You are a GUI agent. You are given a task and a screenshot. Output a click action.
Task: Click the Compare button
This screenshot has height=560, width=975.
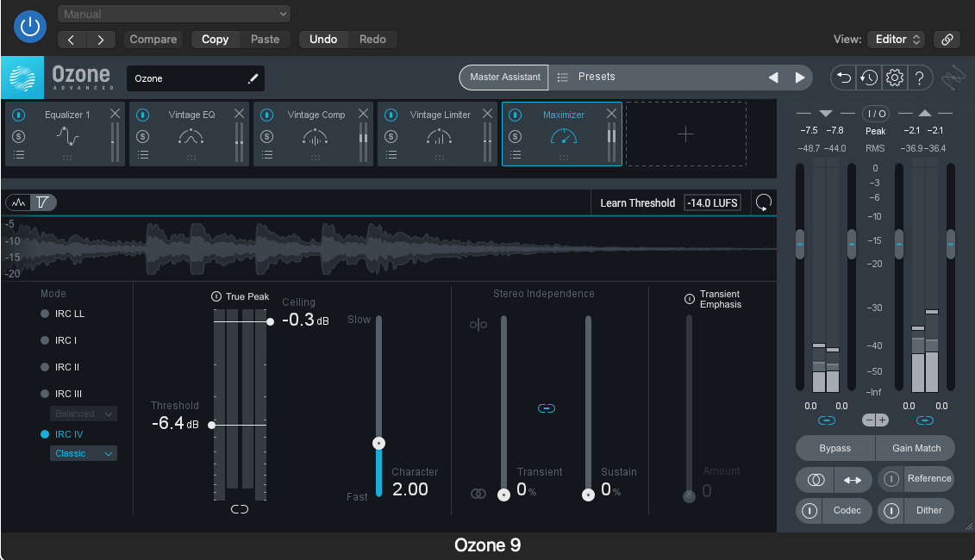pyautogui.click(x=153, y=39)
